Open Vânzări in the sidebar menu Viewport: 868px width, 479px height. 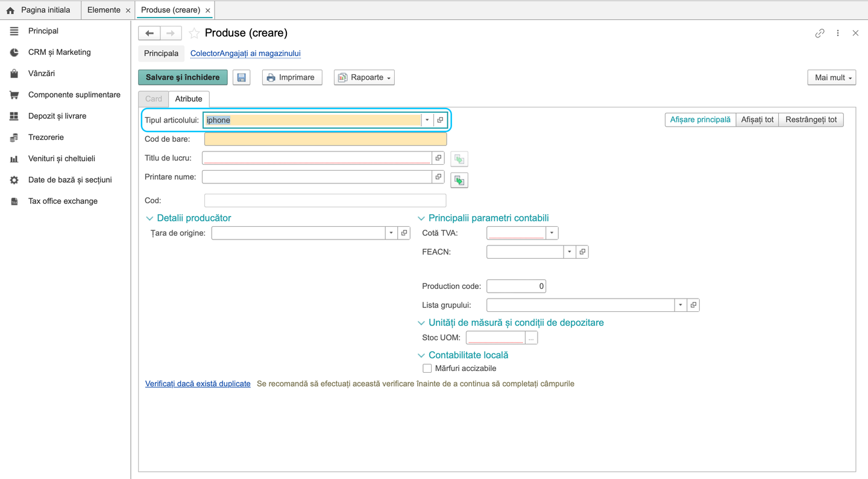(x=42, y=74)
